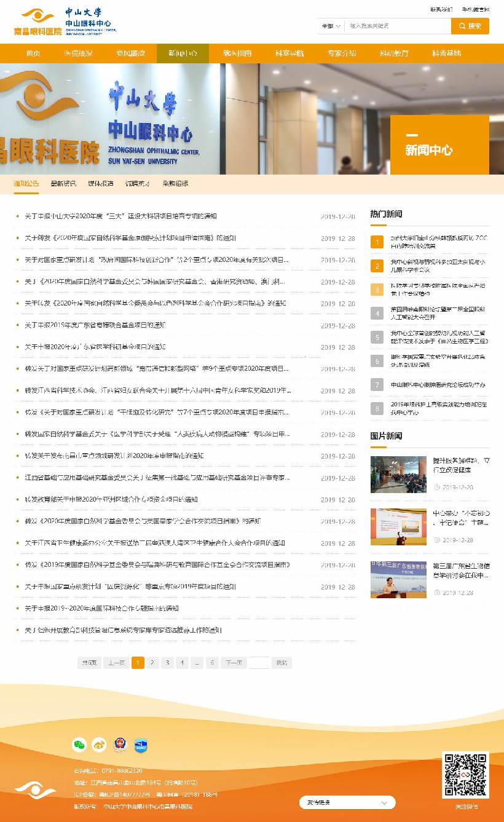
Task: Open 首页 in the navigation bar
Action: (33, 53)
